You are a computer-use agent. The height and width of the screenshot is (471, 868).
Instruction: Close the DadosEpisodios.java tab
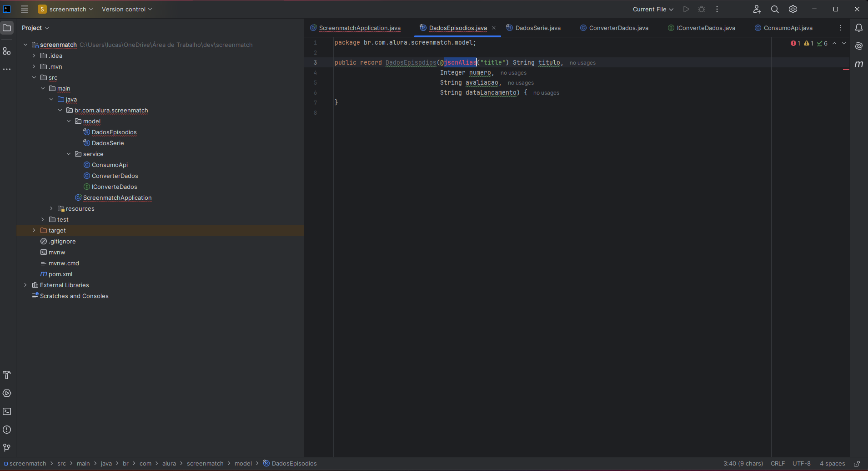coord(494,28)
